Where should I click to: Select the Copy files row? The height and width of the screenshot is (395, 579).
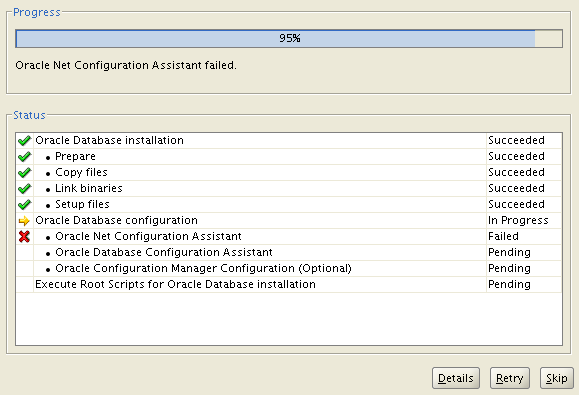click(289, 172)
